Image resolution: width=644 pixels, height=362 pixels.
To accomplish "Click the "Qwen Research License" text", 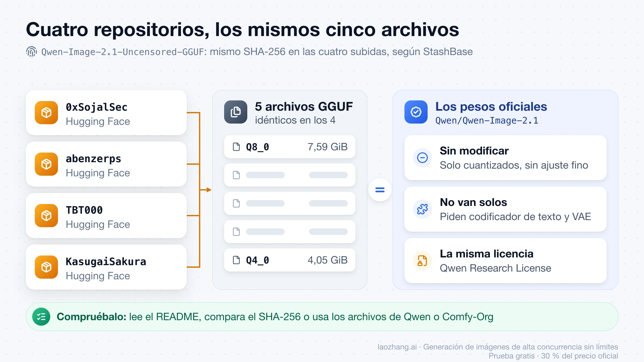I will pyautogui.click(x=495, y=268).
